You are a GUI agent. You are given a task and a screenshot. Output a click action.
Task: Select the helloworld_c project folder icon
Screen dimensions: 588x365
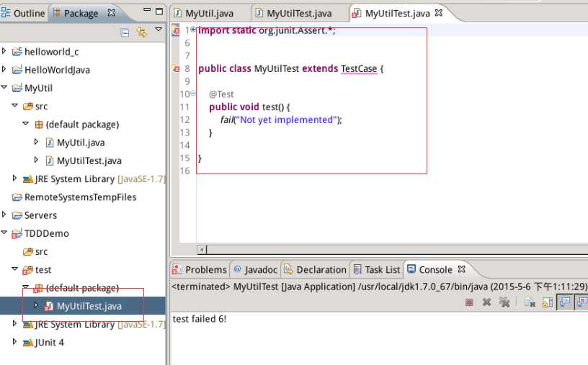click(x=17, y=51)
